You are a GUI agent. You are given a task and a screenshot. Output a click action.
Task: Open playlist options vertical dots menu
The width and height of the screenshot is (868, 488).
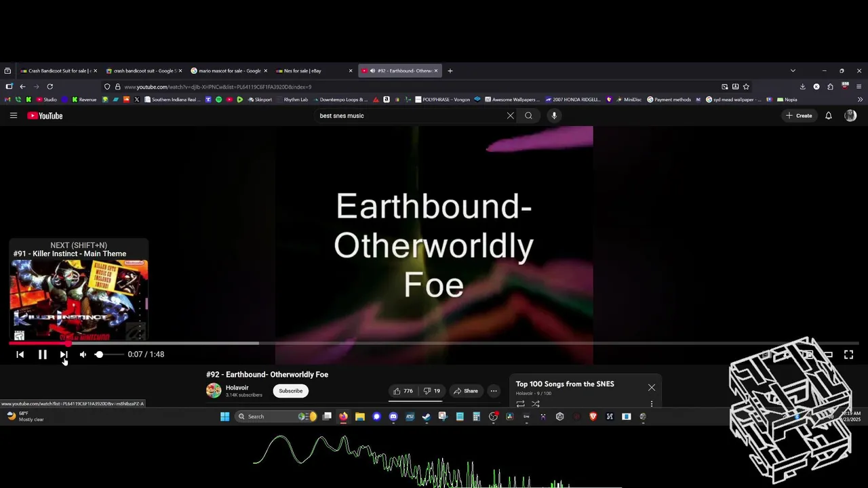(x=652, y=404)
